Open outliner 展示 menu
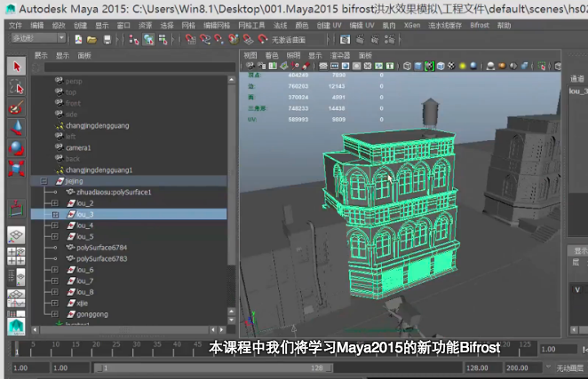 coord(41,56)
